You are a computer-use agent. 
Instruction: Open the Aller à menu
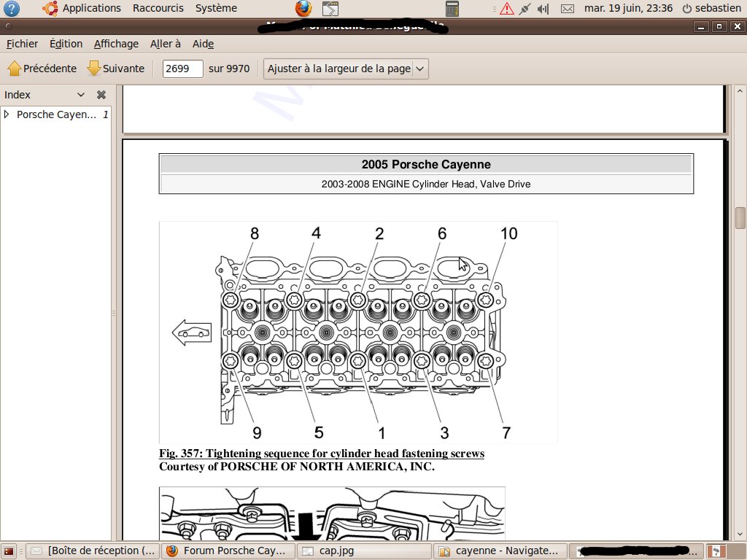click(166, 44)
